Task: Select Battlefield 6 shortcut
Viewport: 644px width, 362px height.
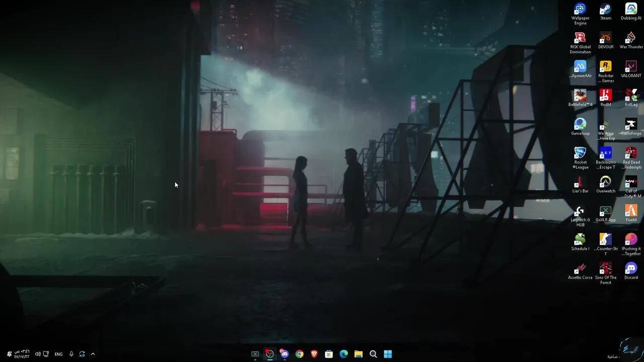Action: point(580,98)
